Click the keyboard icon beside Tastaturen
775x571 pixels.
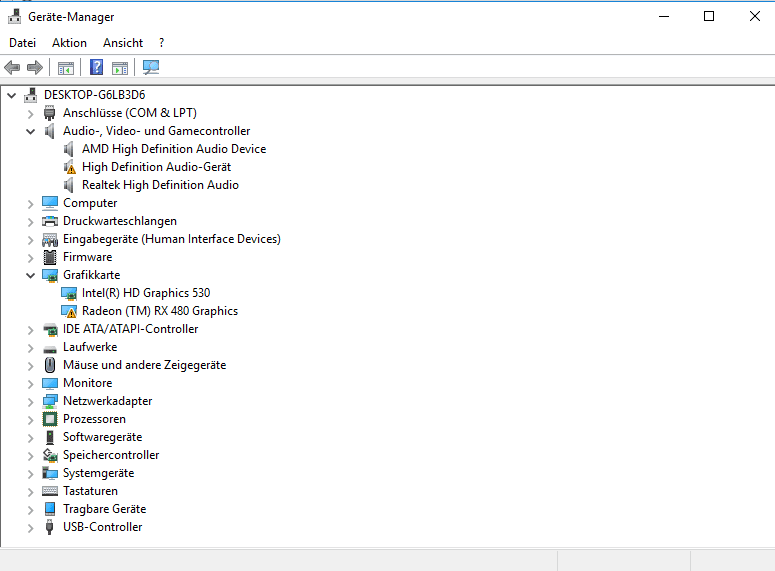coord(50,491)
